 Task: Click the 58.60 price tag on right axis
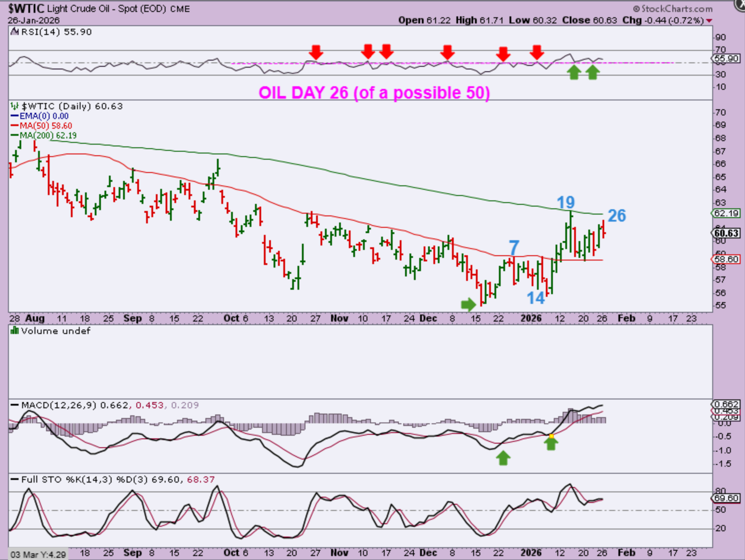[726, 259]
